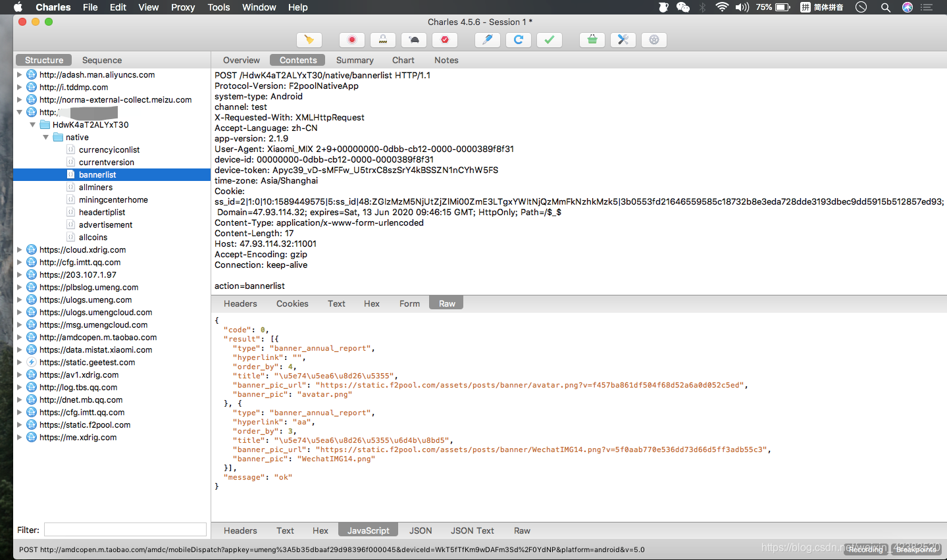The image size is (947, 560).
Task: Open WeChat from the macOS menu bar
Action: click(x=683, y=7)
